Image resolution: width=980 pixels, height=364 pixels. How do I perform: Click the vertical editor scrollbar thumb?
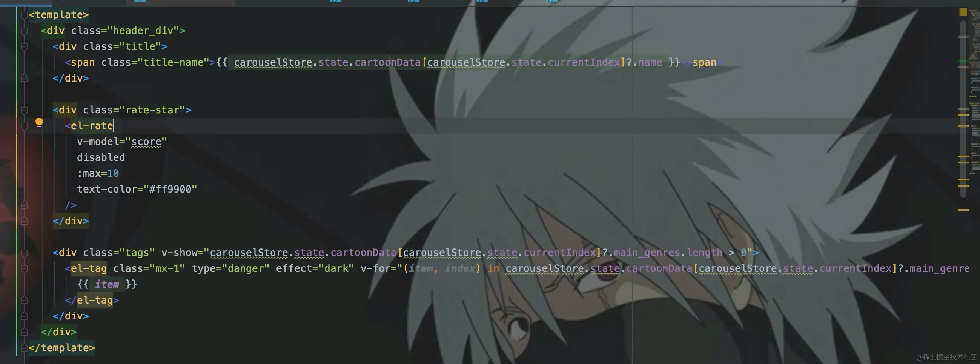[x=963, y=108]
